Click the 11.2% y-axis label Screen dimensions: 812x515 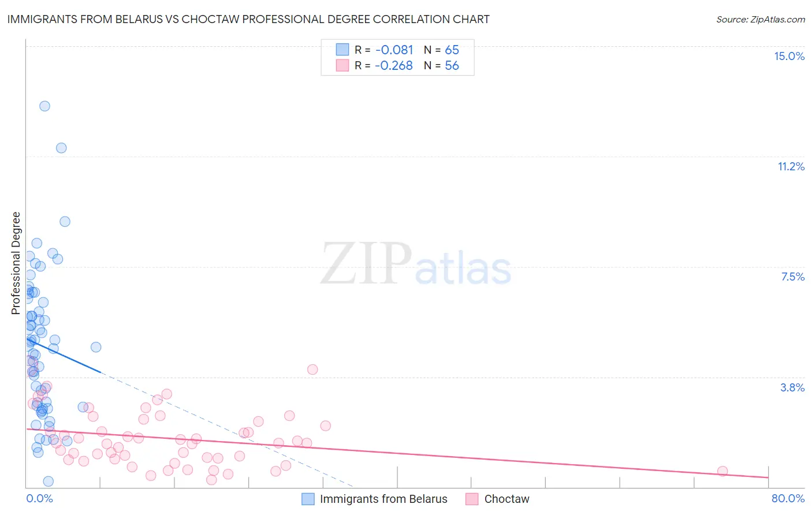[791, 166]
